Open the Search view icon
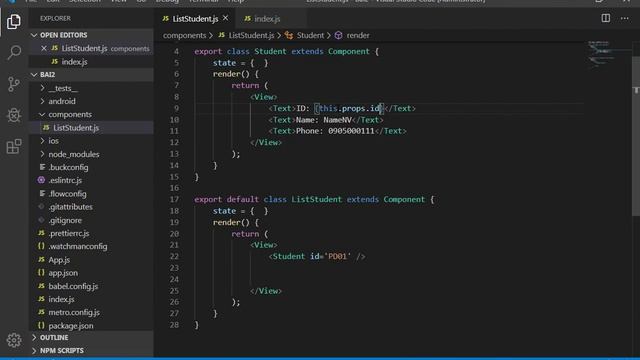640x360 pixels. point(14,52)
